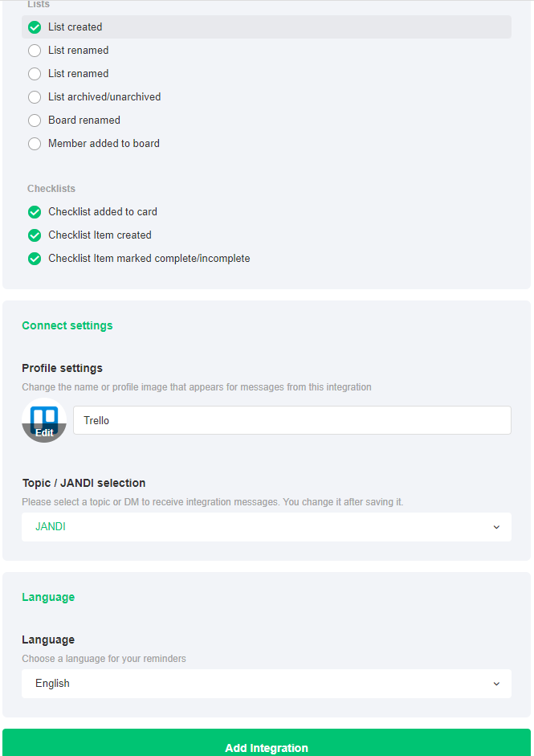
Task: Click the chevron arrow on the JANDI dropdown
Action: click(x=496, y=527)
